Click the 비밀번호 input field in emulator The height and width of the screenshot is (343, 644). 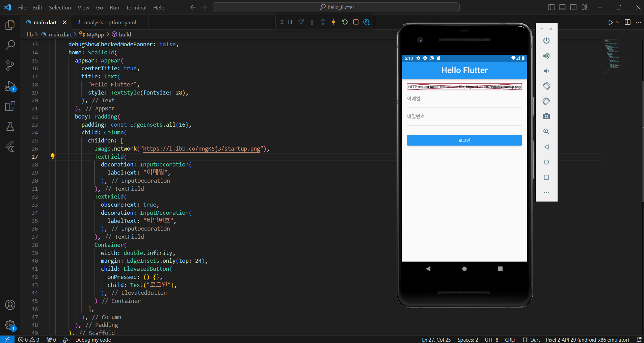464,118
